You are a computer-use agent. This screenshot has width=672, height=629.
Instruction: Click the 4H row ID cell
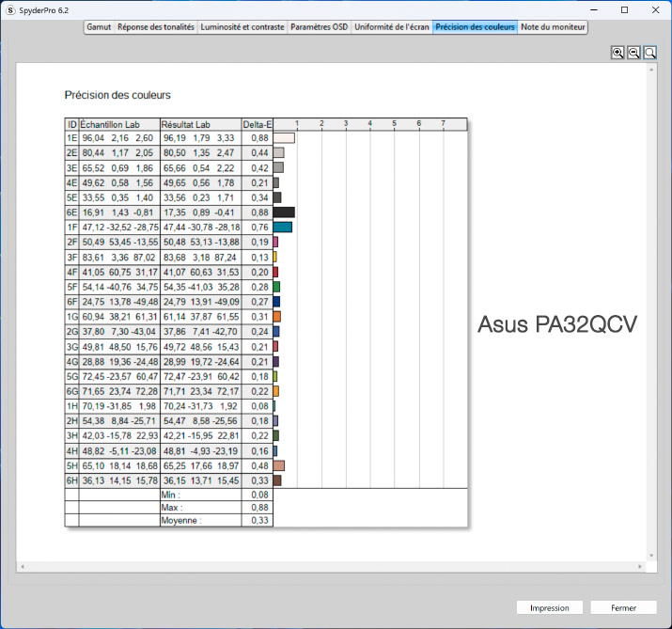[72, 451]
